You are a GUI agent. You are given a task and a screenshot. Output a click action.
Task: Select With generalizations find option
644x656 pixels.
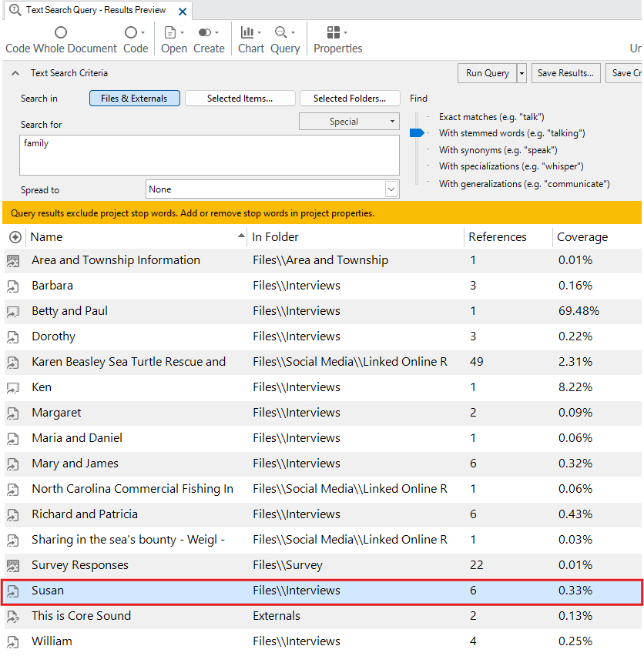click(x=524, y=184)
